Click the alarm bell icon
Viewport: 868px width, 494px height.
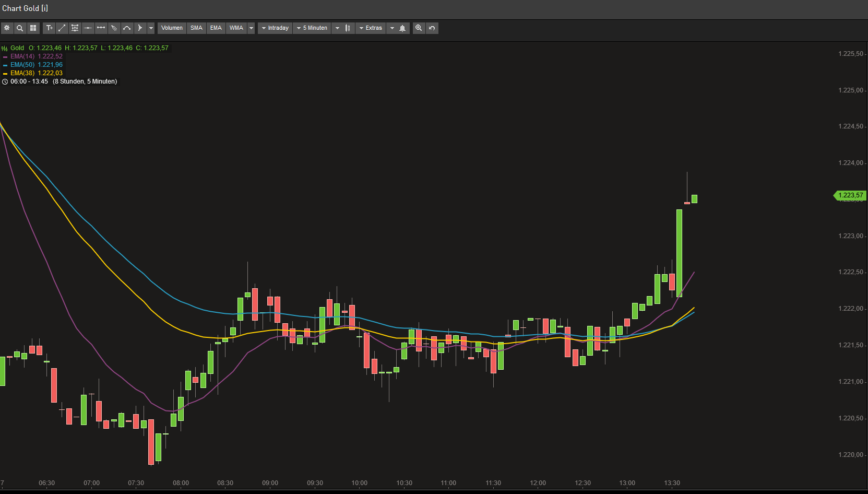402,28
